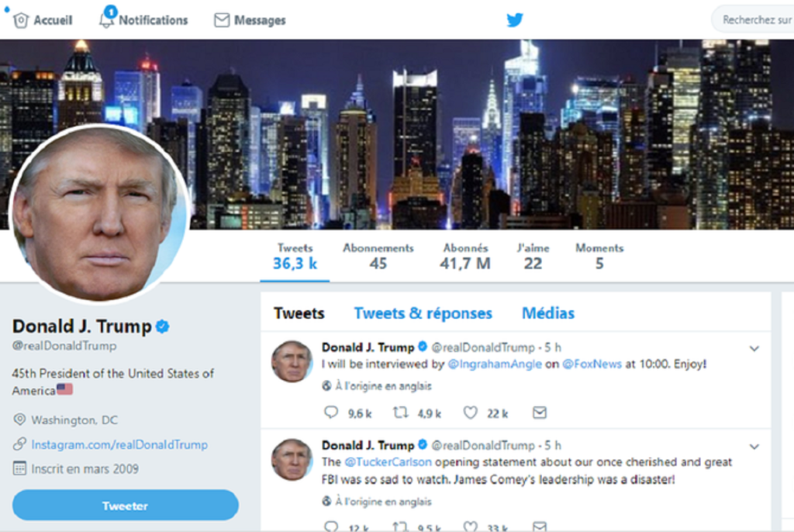Open @TuckerCarlson mention link
Image resolution: width=794 pixels, height=532 pixels.
tap(388, 461)
